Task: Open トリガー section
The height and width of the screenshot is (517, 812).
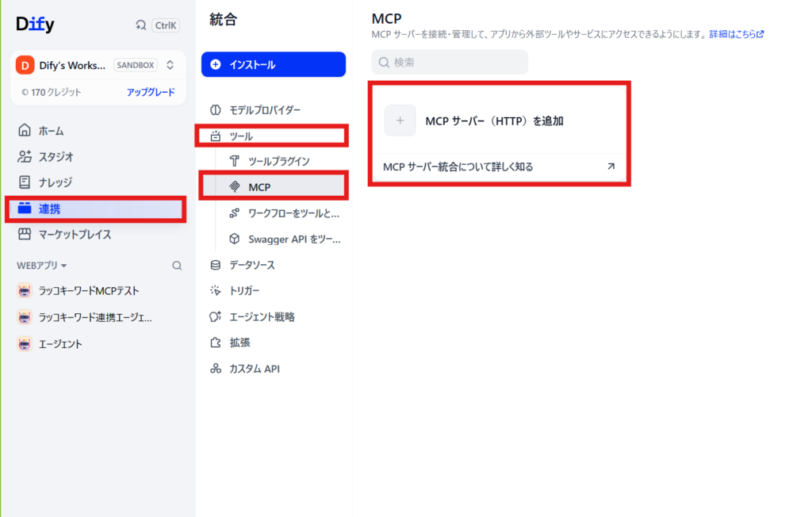Action: (274, 291)
